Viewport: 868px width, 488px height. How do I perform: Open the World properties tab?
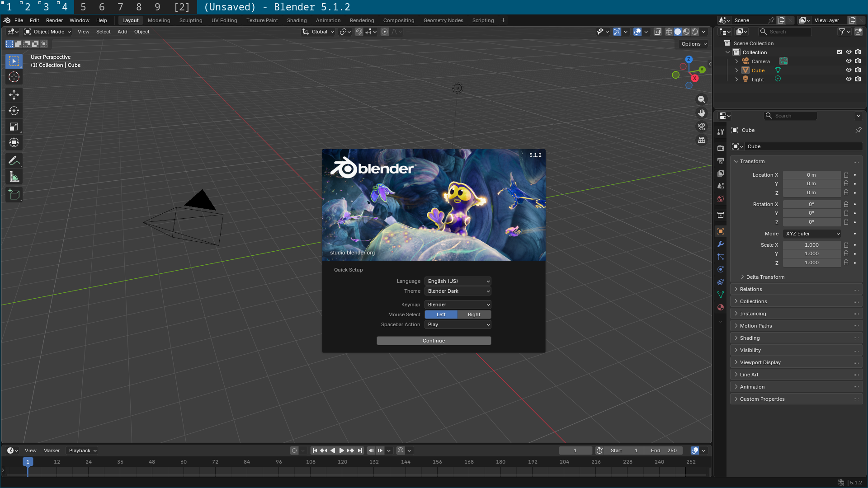click(721, 199)
